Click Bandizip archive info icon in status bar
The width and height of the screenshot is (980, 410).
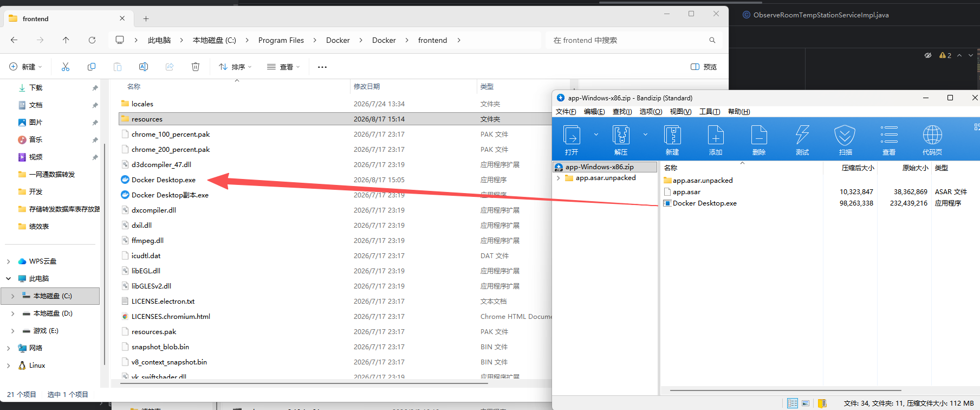(x=822, y=403)
